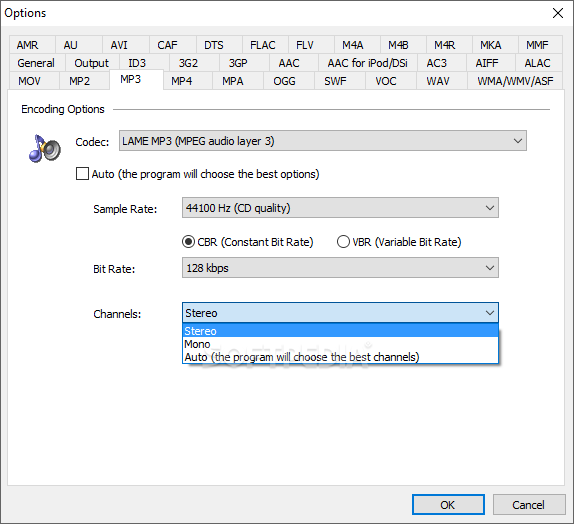The height and width of the screenshot is (524, 574).
Task: Choose Stereo from the channels list
Action: (x=340, y=331)
